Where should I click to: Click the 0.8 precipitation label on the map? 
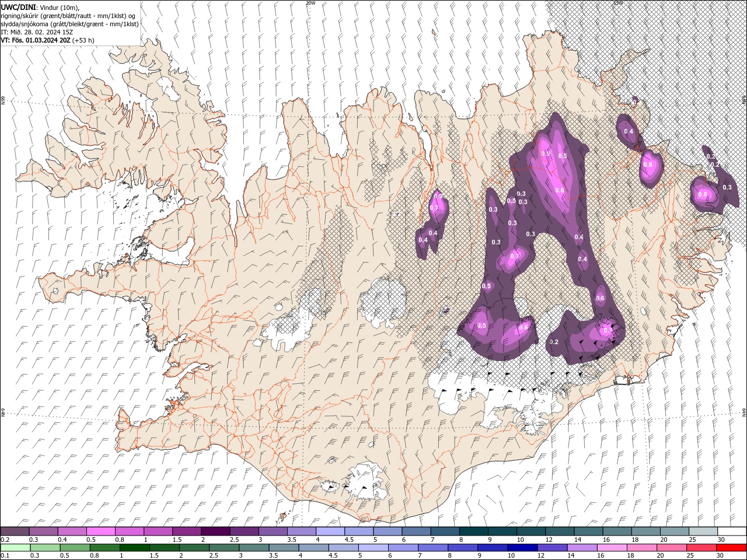(x=647, y=165)
